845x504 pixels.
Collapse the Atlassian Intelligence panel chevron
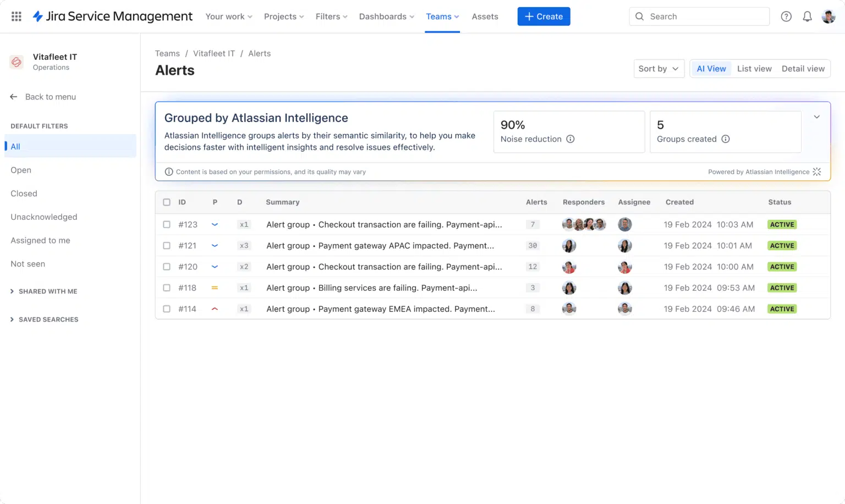pos(817,117)
